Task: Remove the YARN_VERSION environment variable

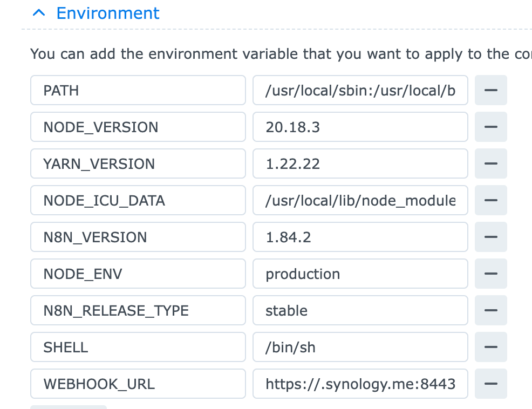Action: tap(490, 163)
